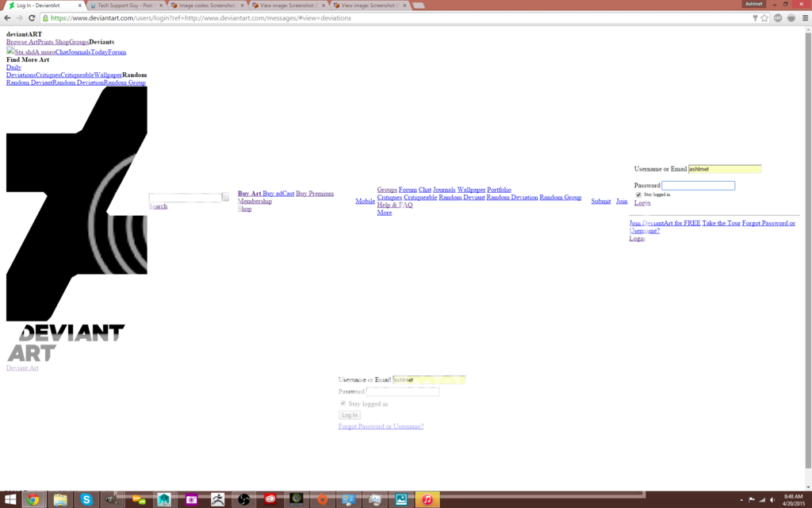Click the search button beside the search field

[224, 195]
